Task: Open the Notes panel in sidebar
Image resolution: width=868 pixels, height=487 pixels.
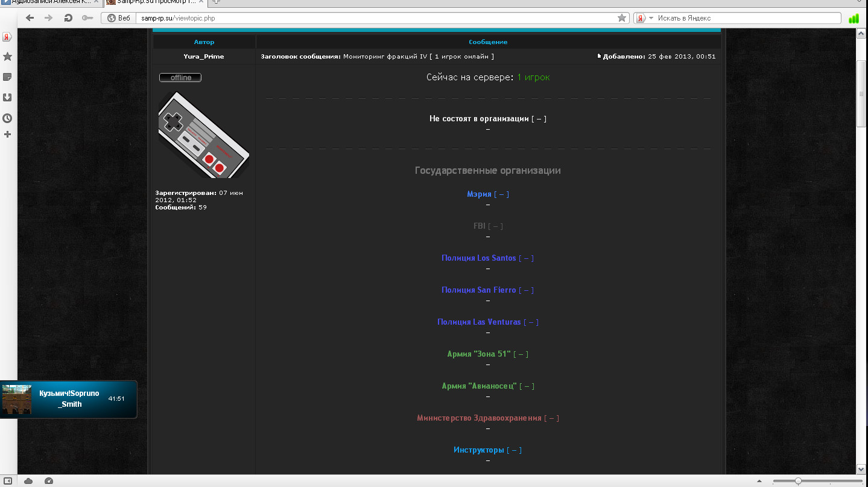Action: pyautogui.click(x=8, y=77)
